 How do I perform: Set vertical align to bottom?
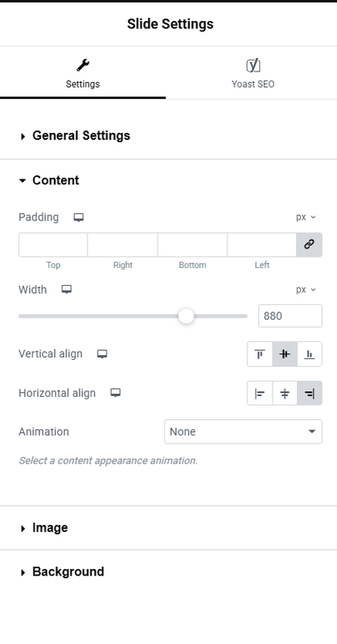[310, 354]
